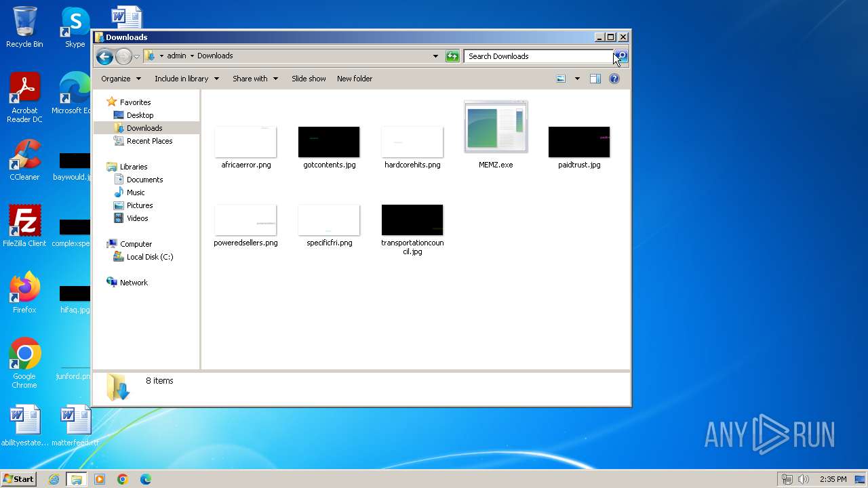Open the Organize menu
The width and height of the screenshot is (868, 488).
[121, 79]
